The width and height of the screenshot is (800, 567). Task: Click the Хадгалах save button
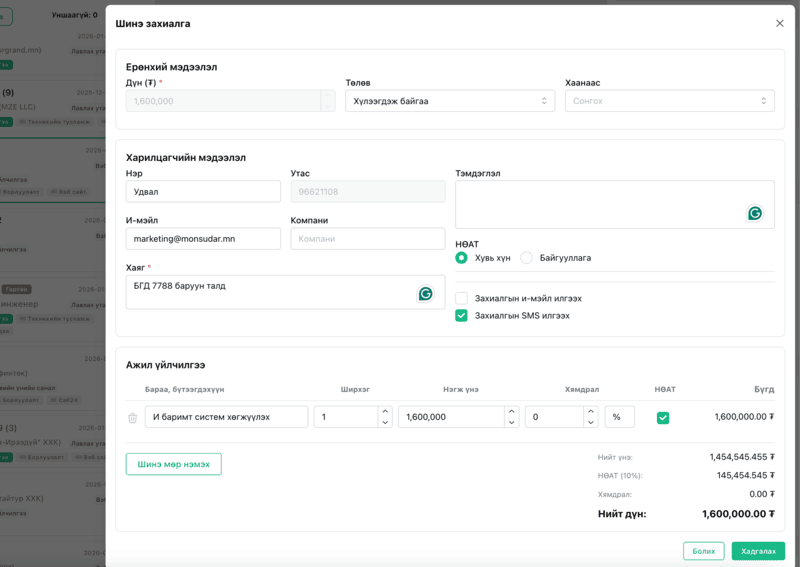point(757,551)
